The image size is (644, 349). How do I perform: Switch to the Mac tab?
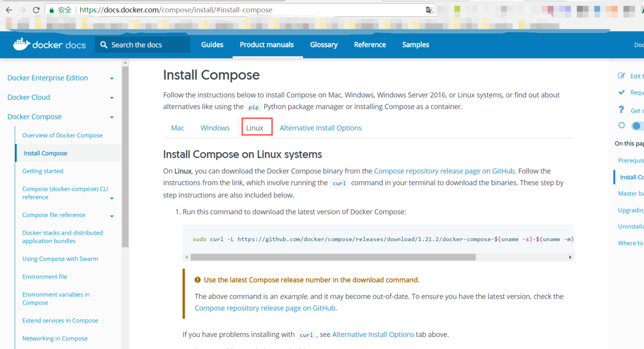pos(178,128)
